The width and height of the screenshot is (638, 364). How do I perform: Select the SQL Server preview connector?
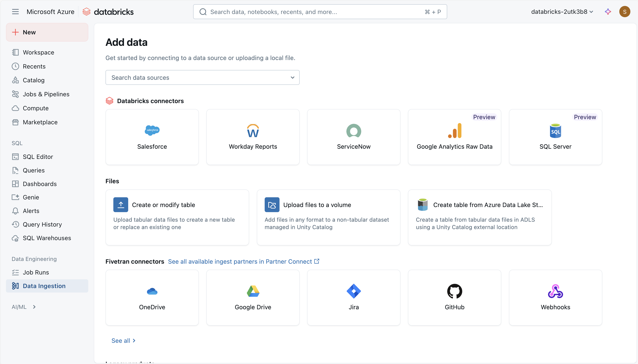[x=555, y=137]
